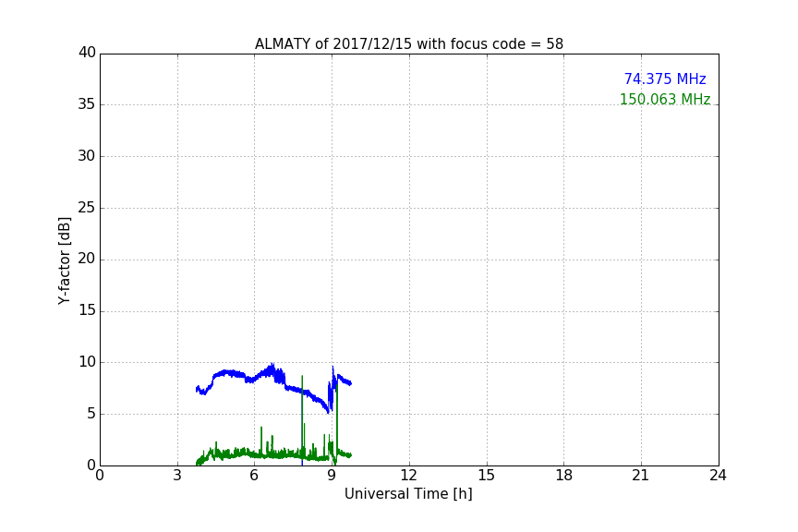Screen dimensions: 798x532
Task: Click y-axis tick label 10
Action: pyautogui.click(x=87, y=362)
